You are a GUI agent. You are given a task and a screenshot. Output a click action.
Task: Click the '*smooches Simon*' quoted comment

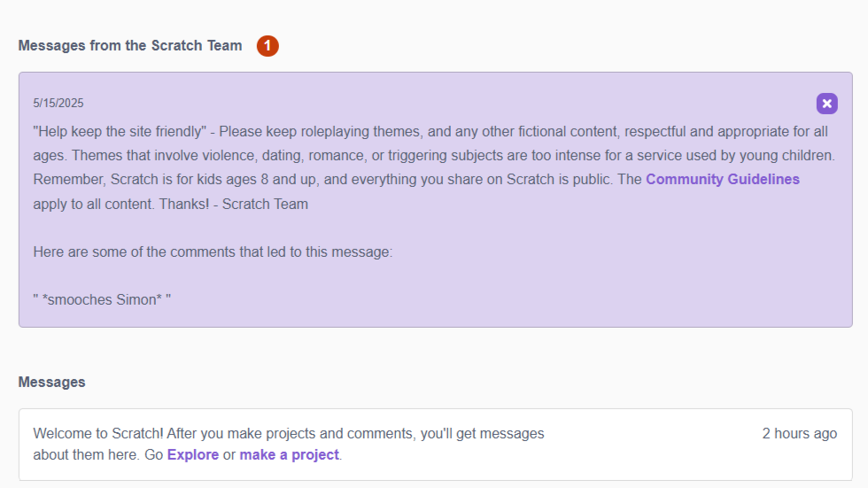coord(102,299)
